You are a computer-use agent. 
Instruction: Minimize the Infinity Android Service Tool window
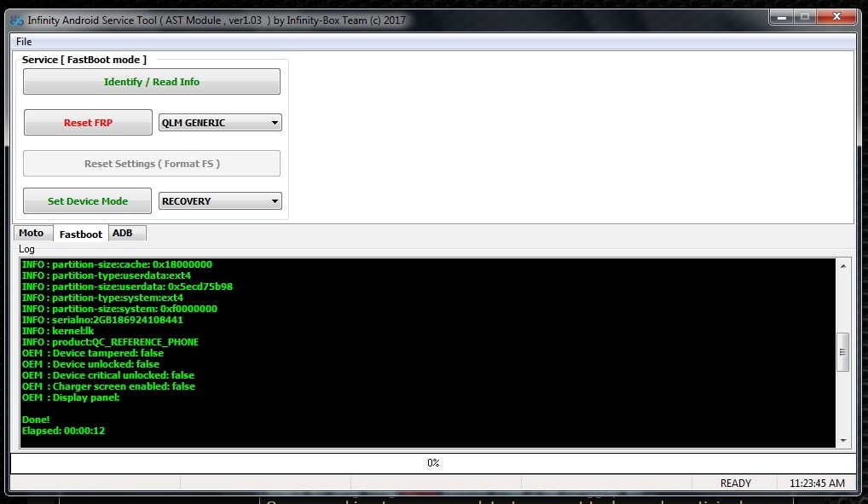point(782,17)
